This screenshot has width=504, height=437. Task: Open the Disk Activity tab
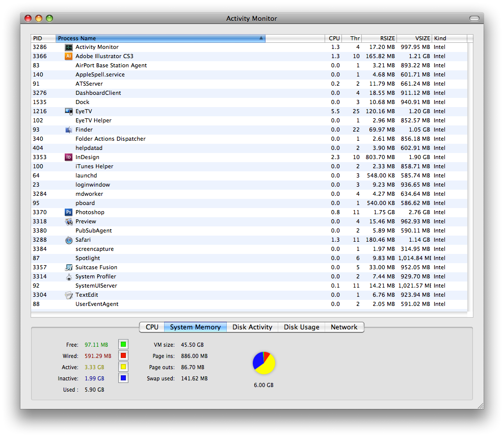pos(252,327)
